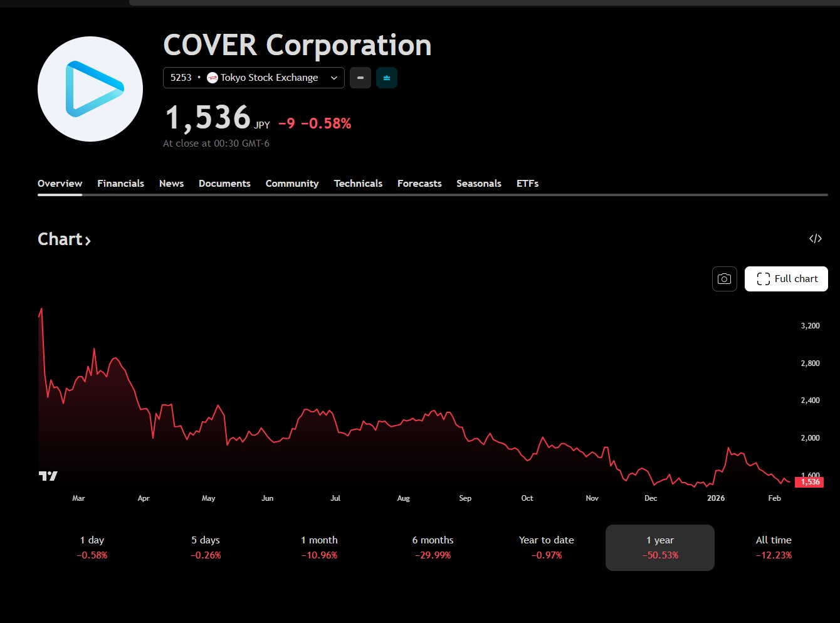The image size is (840, 623).
Task: Select the 1 day chart range
Action: [x=92, y=548]
